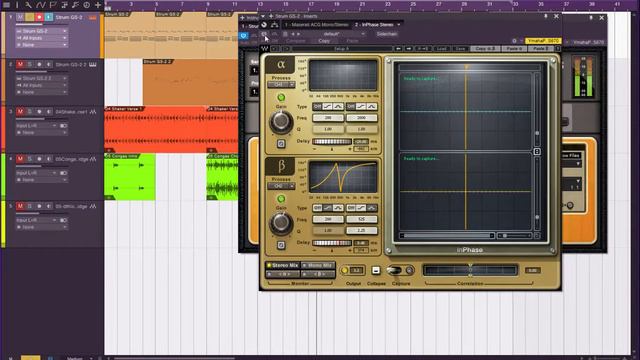Switch the Capture toggle switch
Viewport: 640px width, 360px height.
395,270
